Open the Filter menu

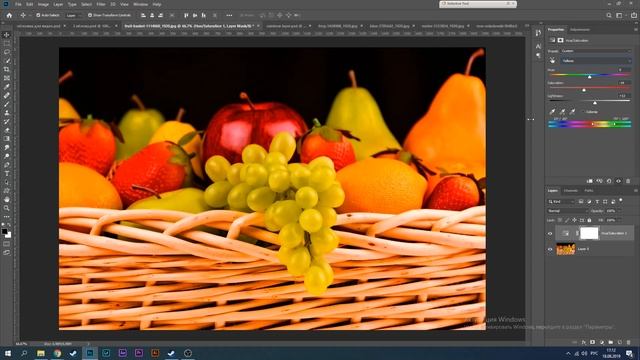click(x=101, y=4)
